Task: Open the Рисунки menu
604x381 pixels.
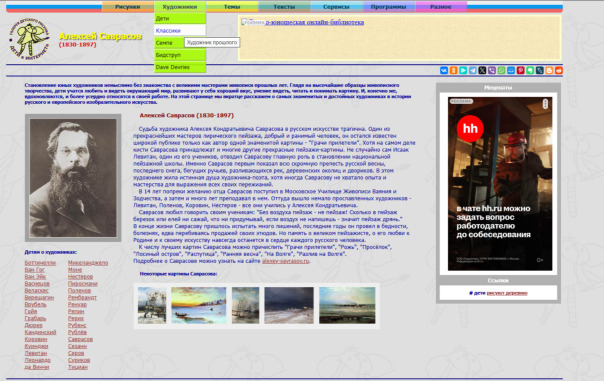Action: pos(128,7)
